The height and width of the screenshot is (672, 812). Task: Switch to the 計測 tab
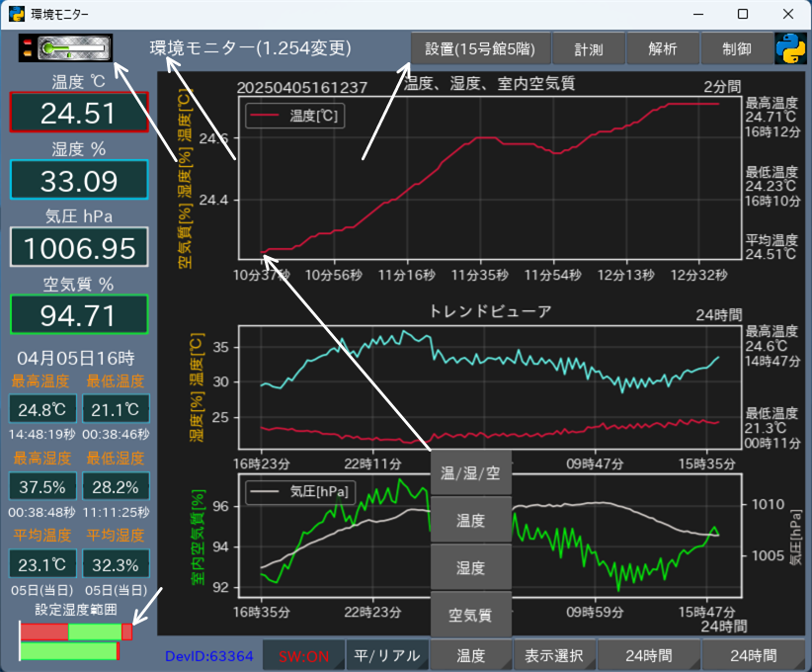(x=589, y=48)
